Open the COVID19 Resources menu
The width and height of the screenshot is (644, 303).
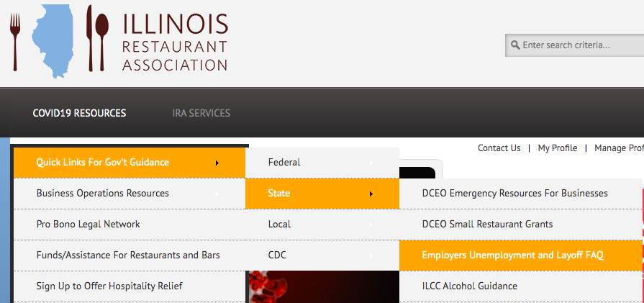tap(79, 113)
